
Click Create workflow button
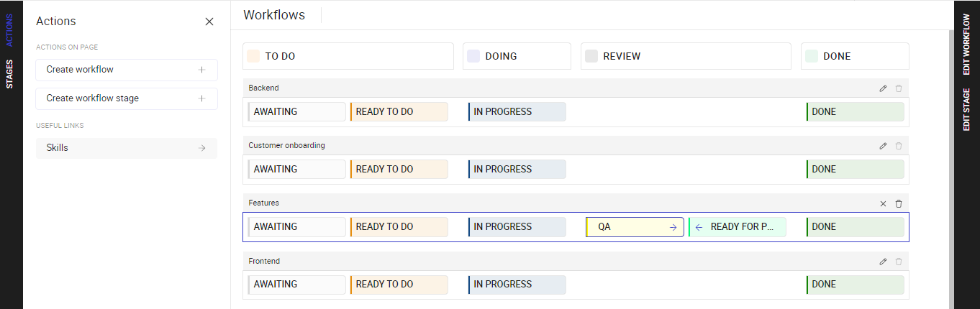pos(126,70)
